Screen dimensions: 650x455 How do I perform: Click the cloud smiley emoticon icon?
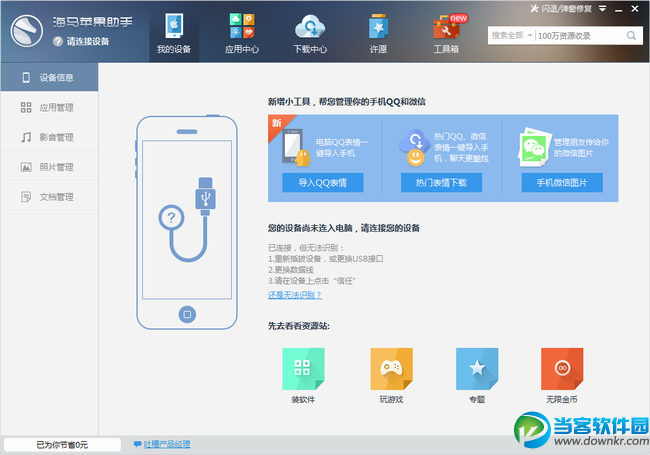[415, 148]
